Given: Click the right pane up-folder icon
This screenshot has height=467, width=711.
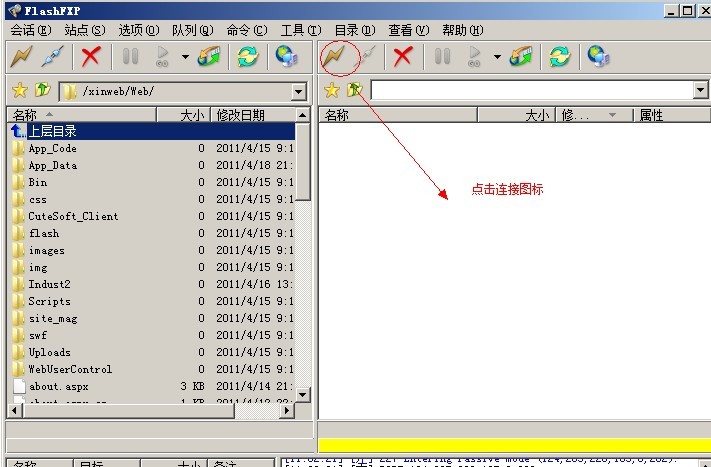Looking at the screenshot, I should coord(354,90).
